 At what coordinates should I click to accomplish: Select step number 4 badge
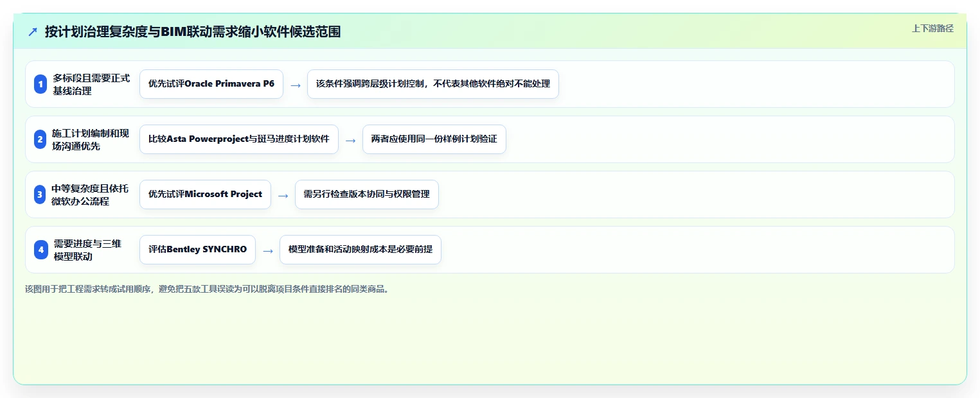point(41,250)
